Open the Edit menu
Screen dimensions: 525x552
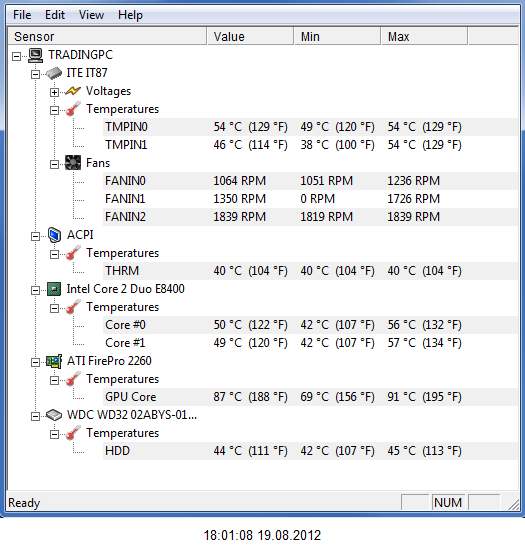(x=55, y=15)
